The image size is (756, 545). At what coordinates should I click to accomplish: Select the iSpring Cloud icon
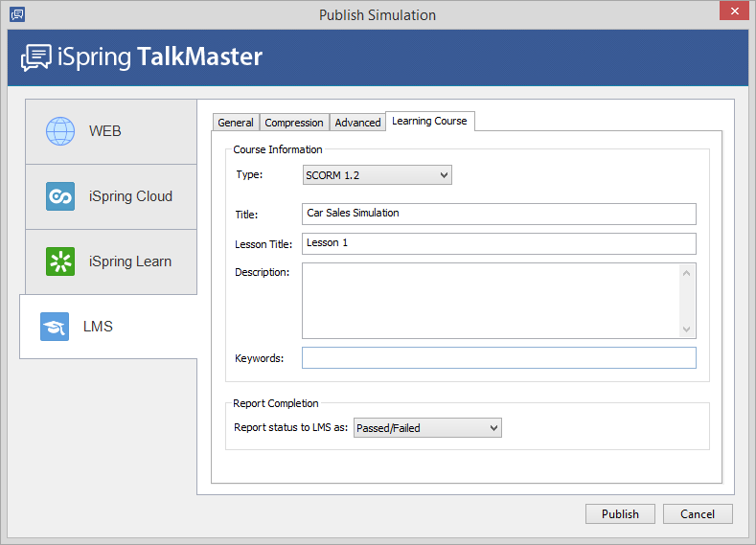pos(60,196)
